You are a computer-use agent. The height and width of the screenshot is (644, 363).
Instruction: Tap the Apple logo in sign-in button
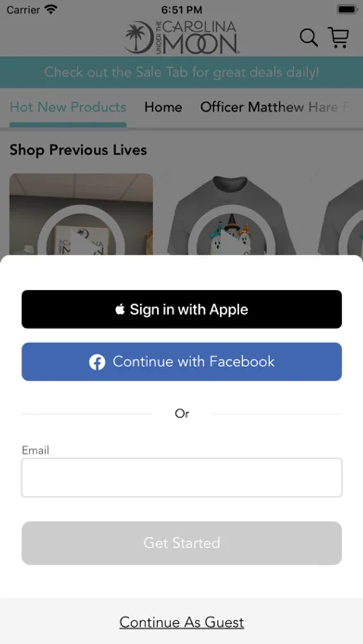pos(120,309)
